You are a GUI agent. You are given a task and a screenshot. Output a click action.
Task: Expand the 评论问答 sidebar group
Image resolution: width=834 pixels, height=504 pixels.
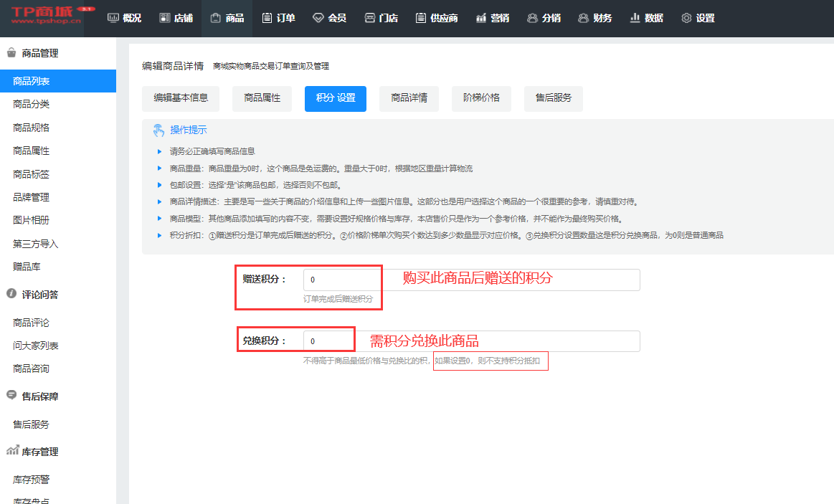39,294
